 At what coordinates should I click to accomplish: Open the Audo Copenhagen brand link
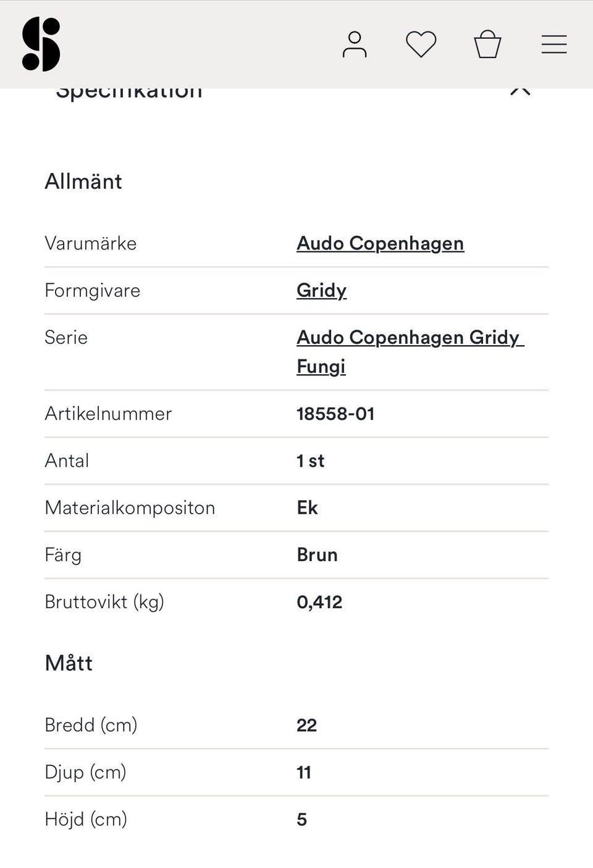pos(380,243)
